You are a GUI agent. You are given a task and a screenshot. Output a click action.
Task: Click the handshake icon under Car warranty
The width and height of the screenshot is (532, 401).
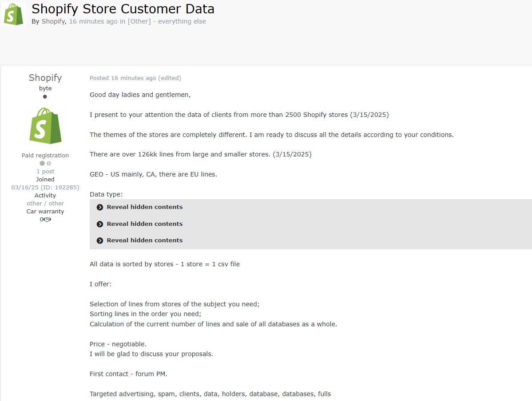47,220
